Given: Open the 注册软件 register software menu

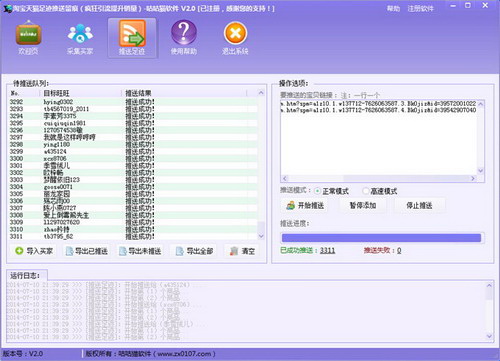Looking at the screenshot, I should coord(420,9).
